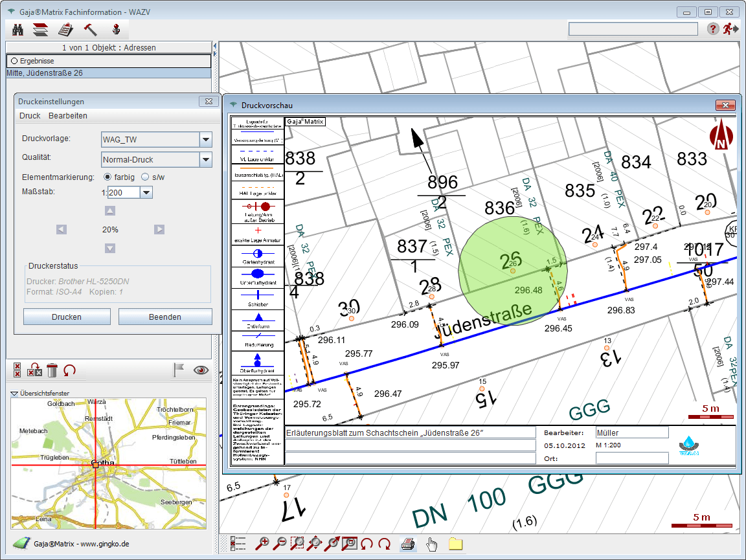746x560 pixels.
Task: Select the hand pan tool
Action: tap(432, 544)
